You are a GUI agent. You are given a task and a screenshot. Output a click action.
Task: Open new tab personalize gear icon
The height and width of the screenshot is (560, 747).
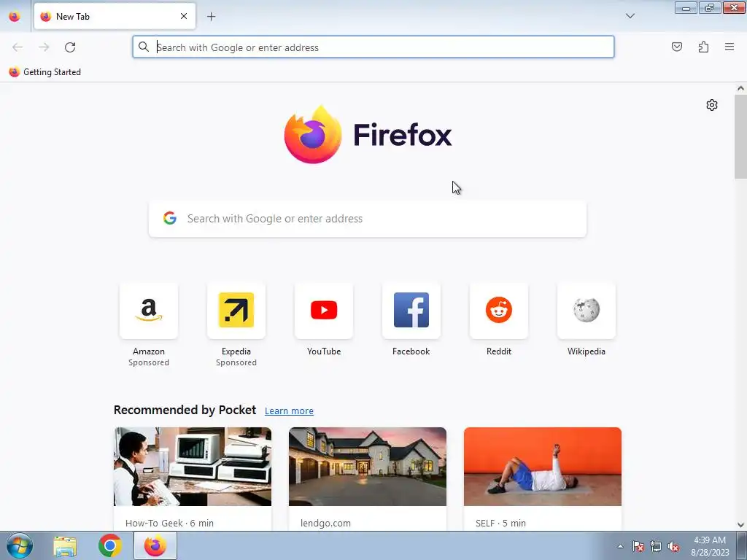point(712,105)
